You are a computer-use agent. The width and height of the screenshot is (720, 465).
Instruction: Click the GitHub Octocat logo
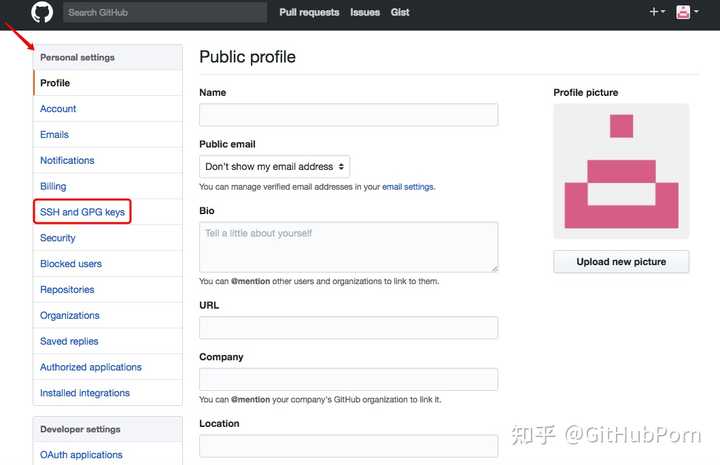click(x=42, y=12)
